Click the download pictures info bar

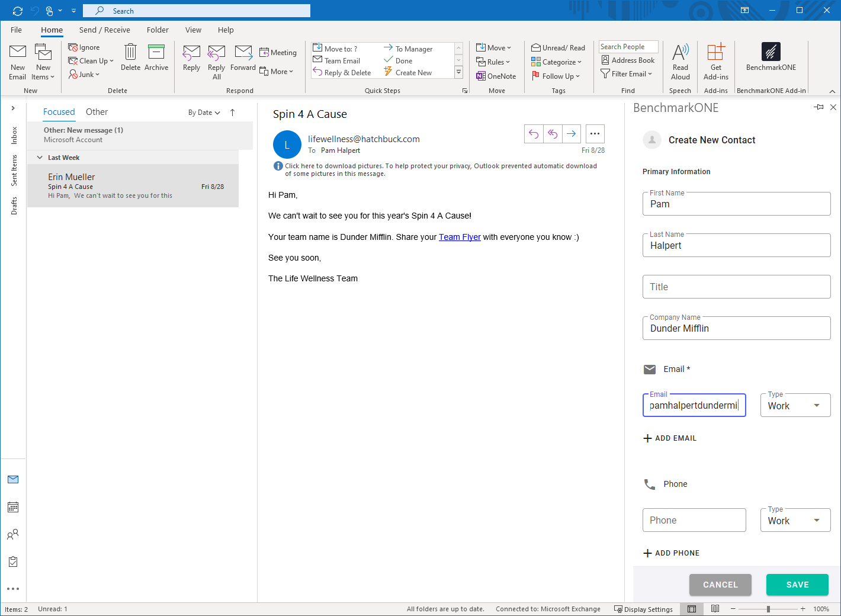tap(436, 170)
